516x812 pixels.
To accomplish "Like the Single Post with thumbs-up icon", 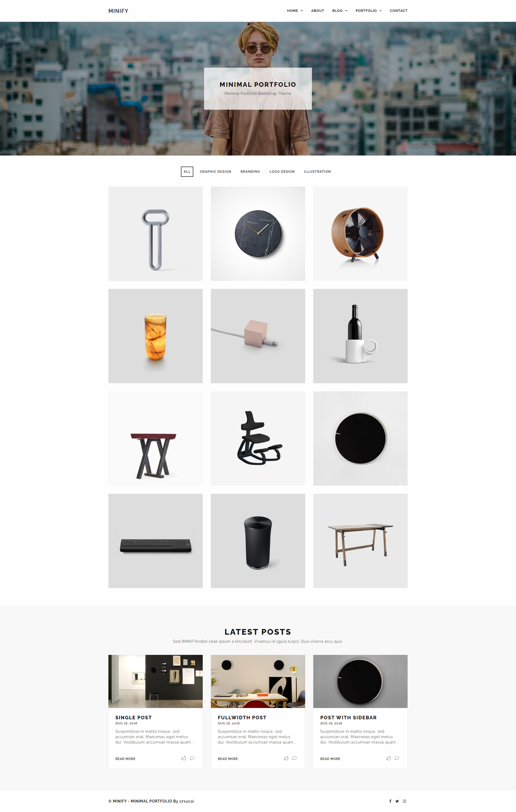I will pyautogui.click(x=184, y=758).
